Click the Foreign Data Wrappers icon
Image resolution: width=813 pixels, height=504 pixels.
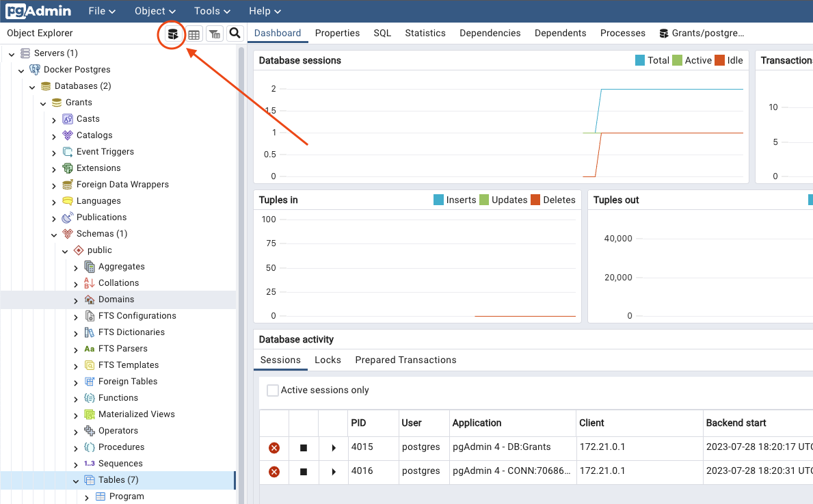pos(68,185)
